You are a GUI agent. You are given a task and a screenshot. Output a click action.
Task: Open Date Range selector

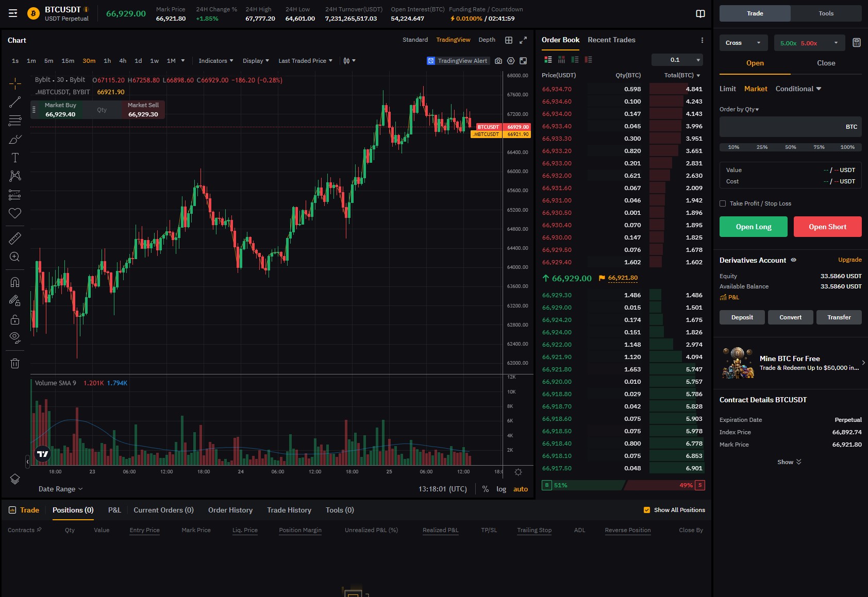(x=60, y=489)
